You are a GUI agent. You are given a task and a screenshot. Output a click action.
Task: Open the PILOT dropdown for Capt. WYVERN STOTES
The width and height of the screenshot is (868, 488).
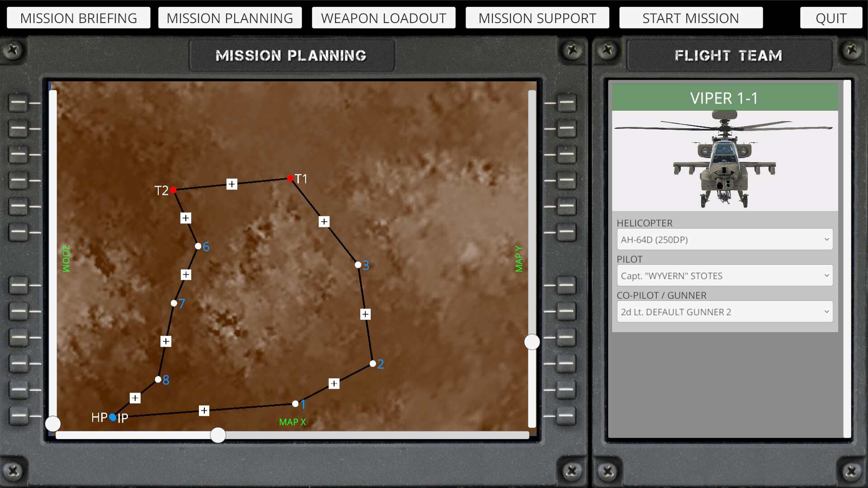725,275
